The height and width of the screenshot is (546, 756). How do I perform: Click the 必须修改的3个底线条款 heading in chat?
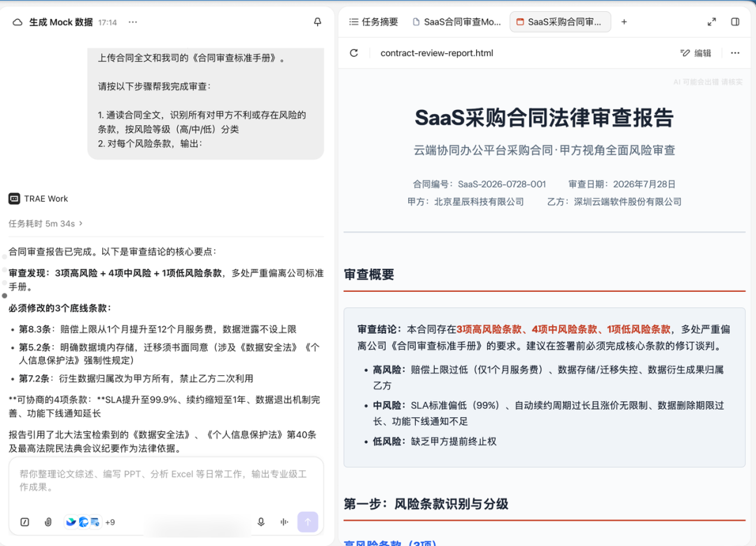[x=59, y=308]
